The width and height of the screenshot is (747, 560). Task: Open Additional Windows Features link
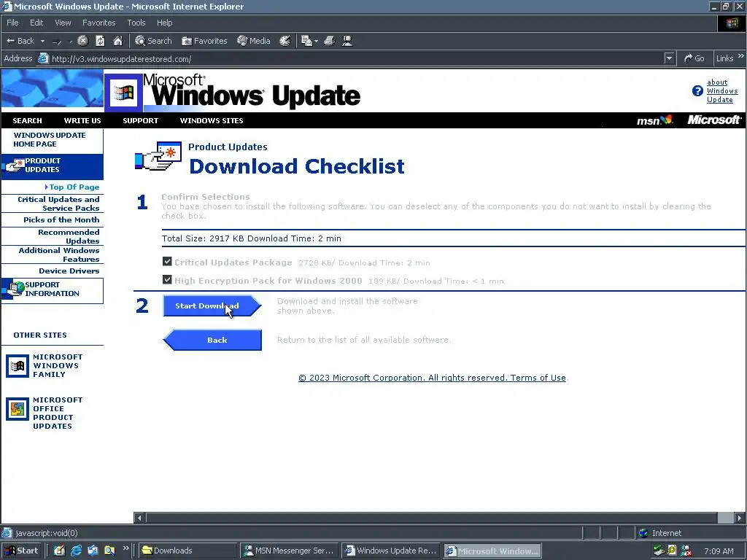(x=59, y=254)
